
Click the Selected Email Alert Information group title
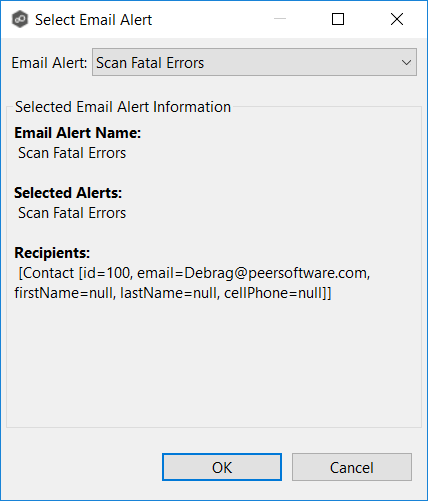(123, 107)
